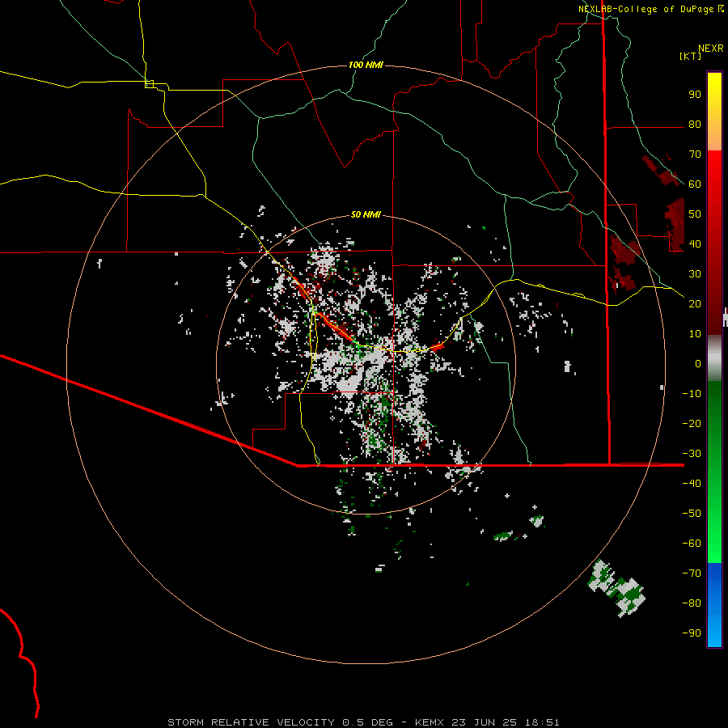Image resolution: width=728 pixels, height=728 pixels.
Task: Click the KT units label above color bar
Action: point(691,56)
